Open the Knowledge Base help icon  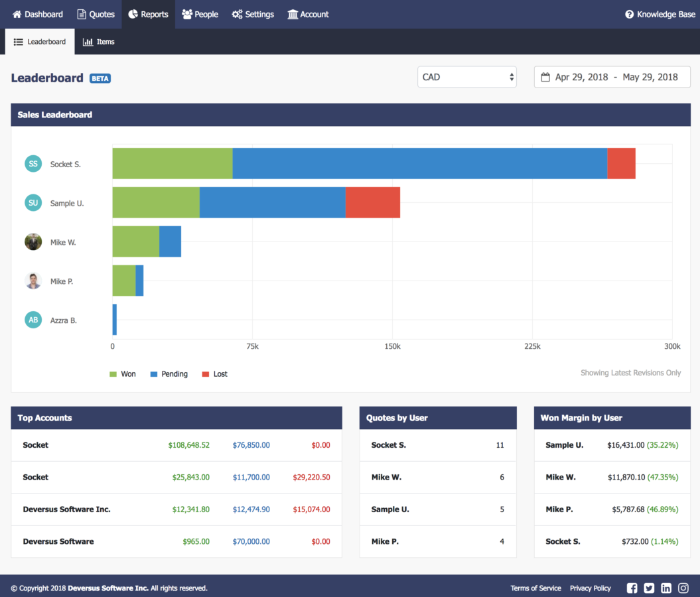[x=628, y=14]
